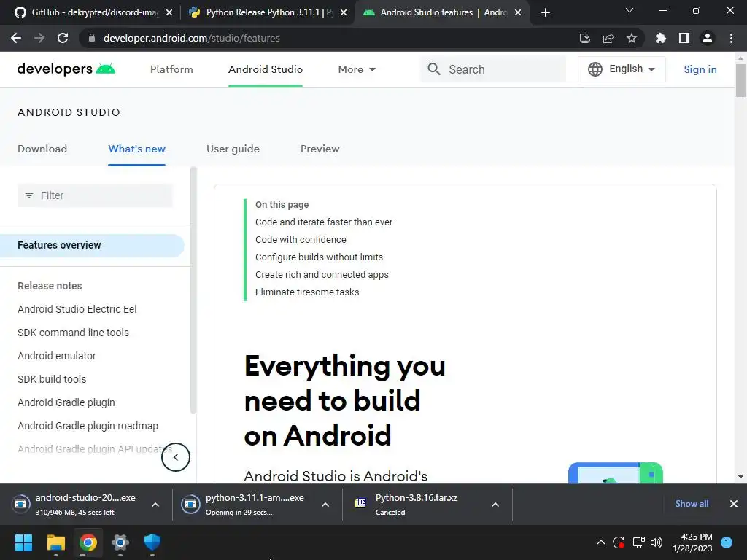This screenshot has height=560, width=747.
Task: Open the User guide tab
Action: pos(233,149)
